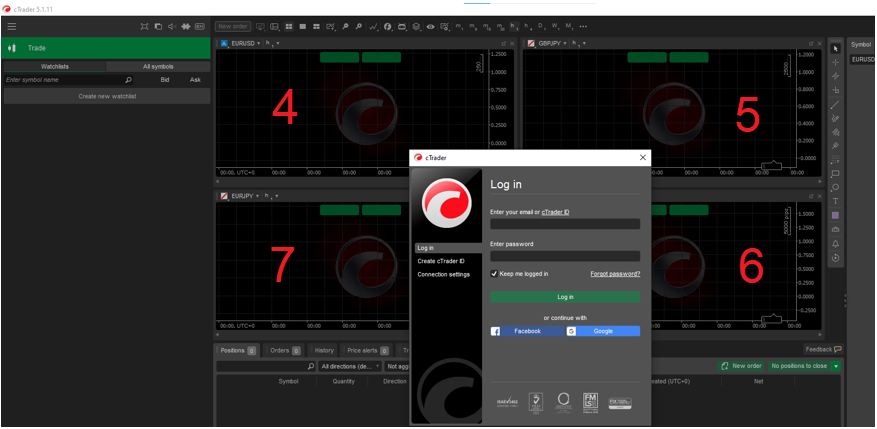Toggle the eye visibility icon in toolbar
Image resolution: width=877 pixels, height=429 pixels.
coord(430,26)
